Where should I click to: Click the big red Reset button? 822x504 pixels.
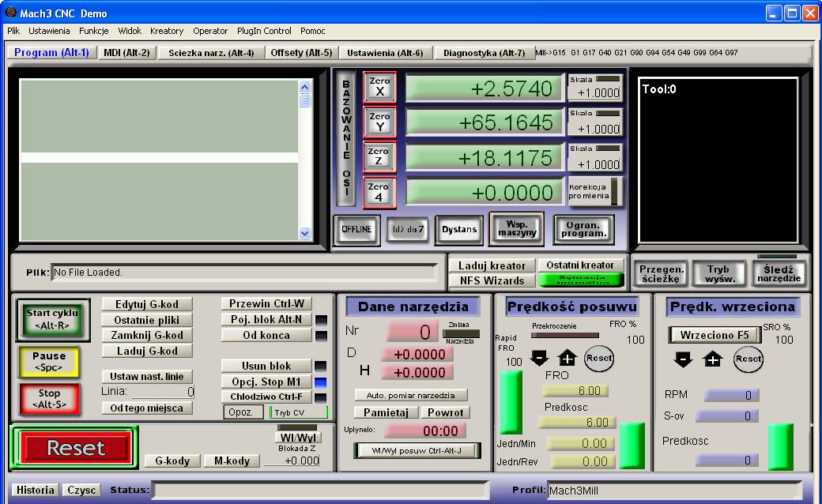(x=76, y=447)
